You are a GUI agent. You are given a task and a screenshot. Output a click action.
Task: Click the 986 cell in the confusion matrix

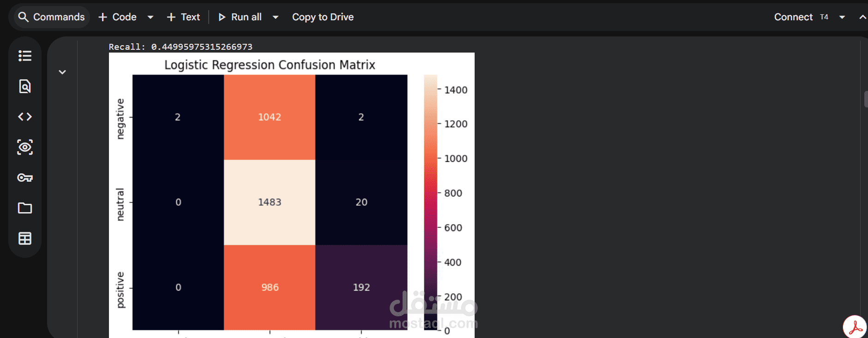click(270, 287)
